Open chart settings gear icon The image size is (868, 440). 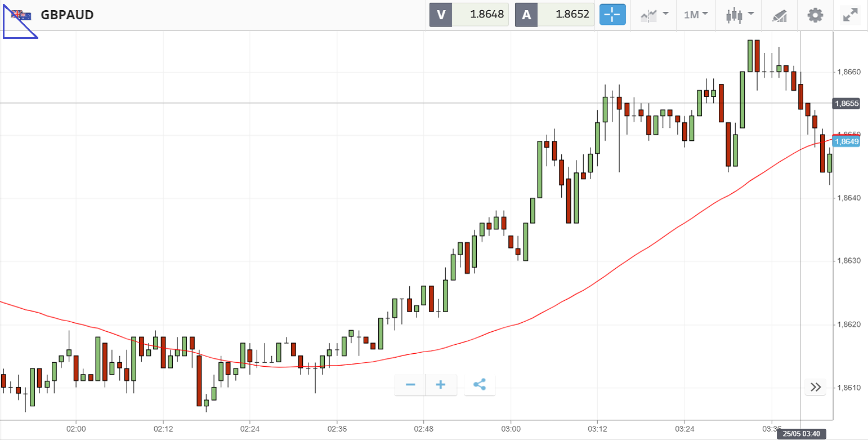tap(815, 15)
